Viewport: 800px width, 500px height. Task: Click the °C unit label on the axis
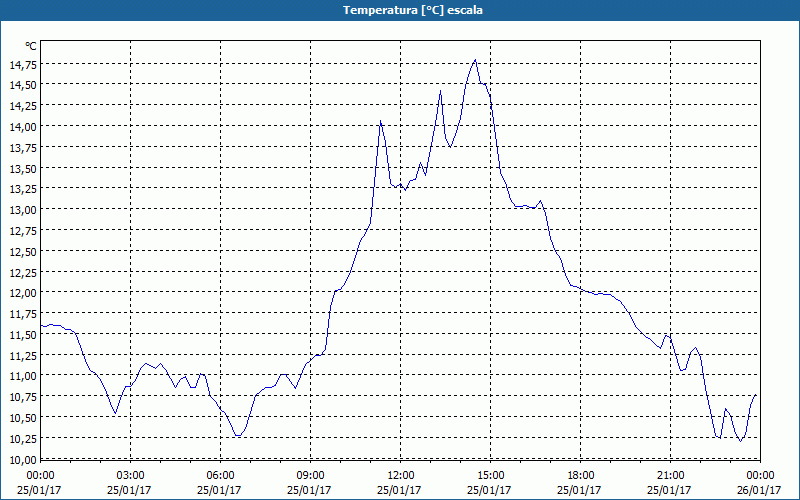point(31,46)
